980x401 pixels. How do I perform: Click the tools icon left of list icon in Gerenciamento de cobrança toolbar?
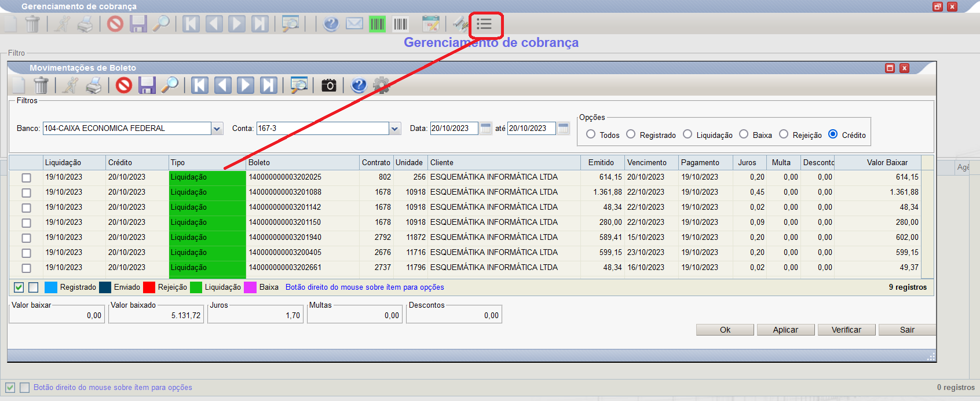click(x=460, y=24)
